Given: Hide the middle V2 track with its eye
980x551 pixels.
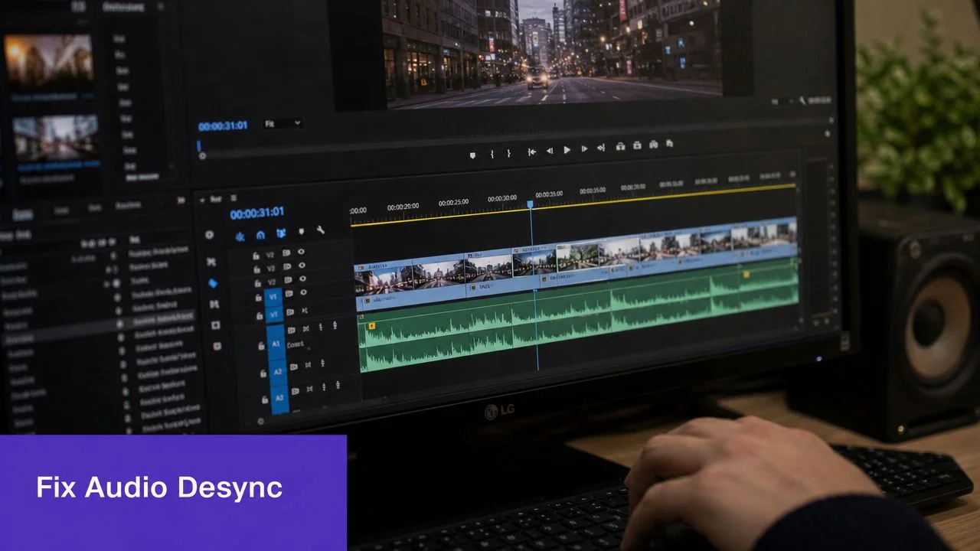Looking at the screenshot, I should [302, 266].
